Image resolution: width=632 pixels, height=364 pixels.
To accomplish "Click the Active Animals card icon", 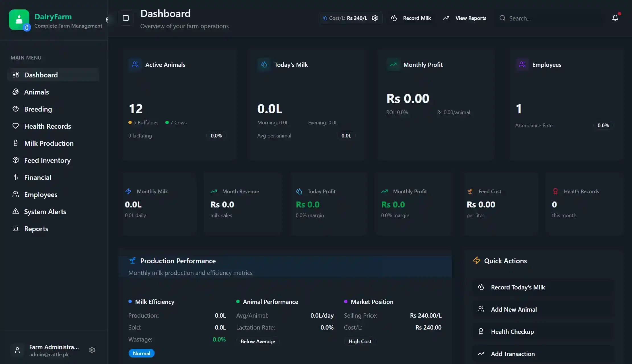I will (x=135, y=65).
